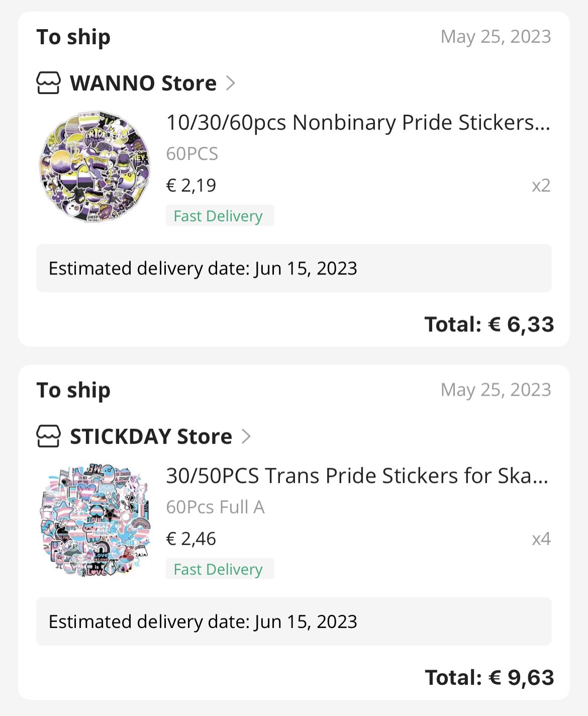The image size is (588, 716).
Task: Click the STICKDAY Store shop icon
Action: (x=48, y=436)
